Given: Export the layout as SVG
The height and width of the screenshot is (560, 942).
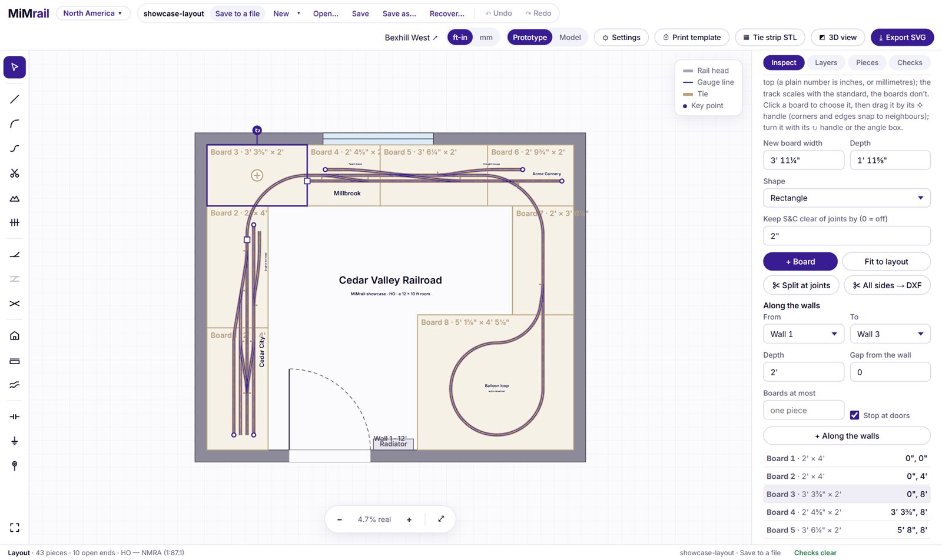Looking at the screenshot, I should [902, 37].
